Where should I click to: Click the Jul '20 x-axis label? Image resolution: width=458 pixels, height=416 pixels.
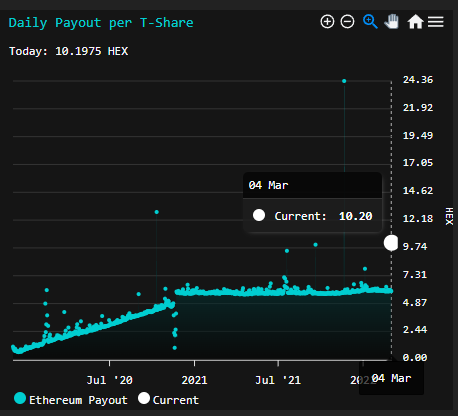(x=110, y=380)
